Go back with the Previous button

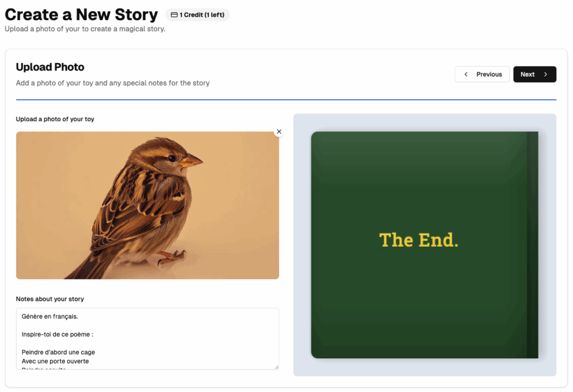coord(482,74)
